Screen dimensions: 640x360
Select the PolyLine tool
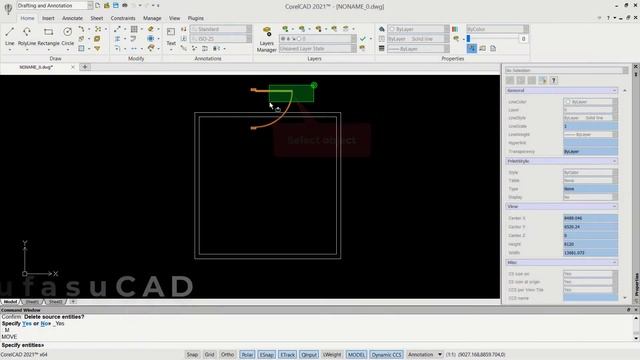pos(27,35)
